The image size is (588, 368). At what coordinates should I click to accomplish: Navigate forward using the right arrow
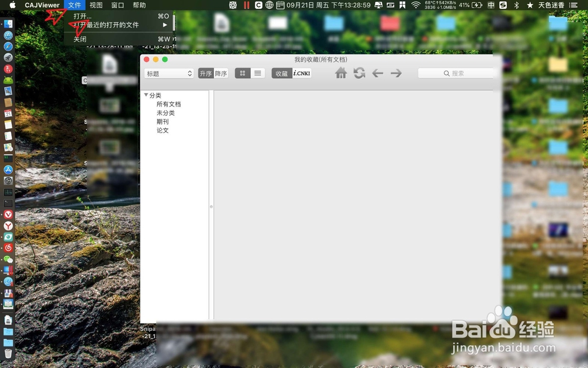pyautogui.click(x=396, y=73)
